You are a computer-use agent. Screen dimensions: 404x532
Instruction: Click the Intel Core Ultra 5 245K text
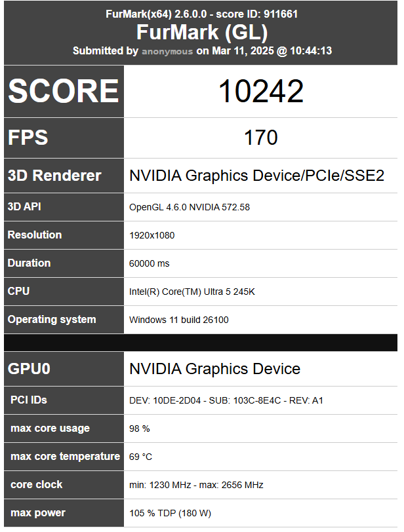coord(192,292)
